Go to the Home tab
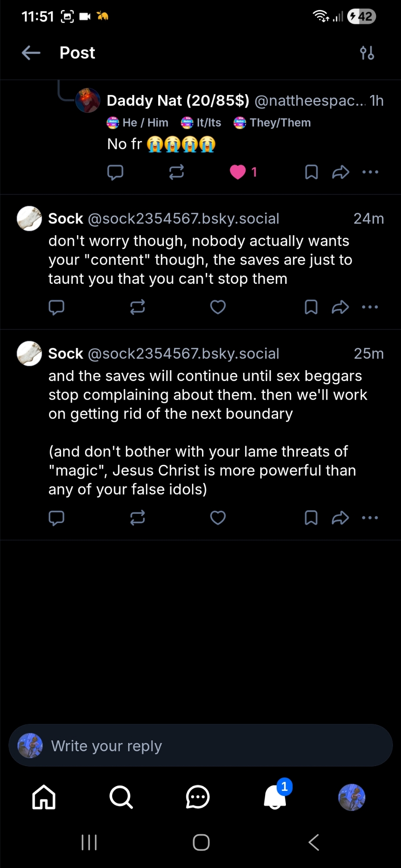 point(44,797)
